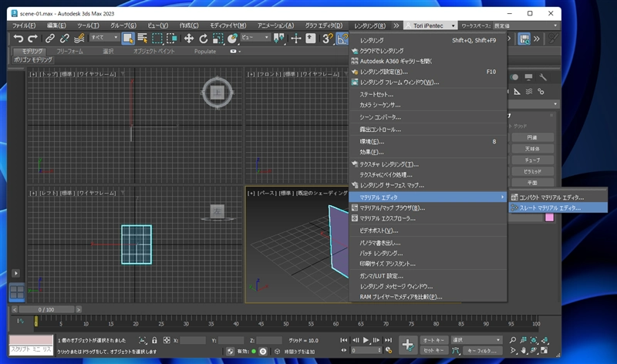Open the Select by Name list
Viewport: 617px width, 364px height.
pos(143,38)
